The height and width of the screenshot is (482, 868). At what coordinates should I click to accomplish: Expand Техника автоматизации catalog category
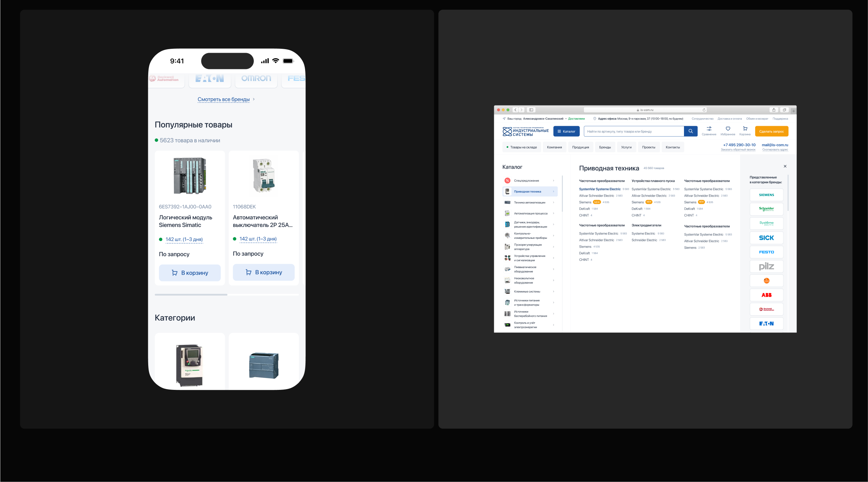coord(530,202)
